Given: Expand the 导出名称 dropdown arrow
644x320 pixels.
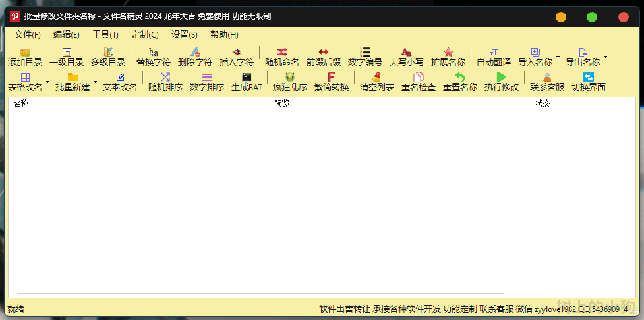Looking at the screenshot, I should coord(605,57).
